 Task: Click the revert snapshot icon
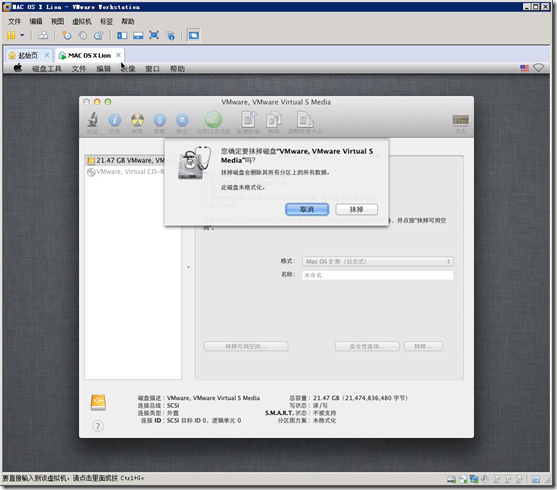coord(82,35)
